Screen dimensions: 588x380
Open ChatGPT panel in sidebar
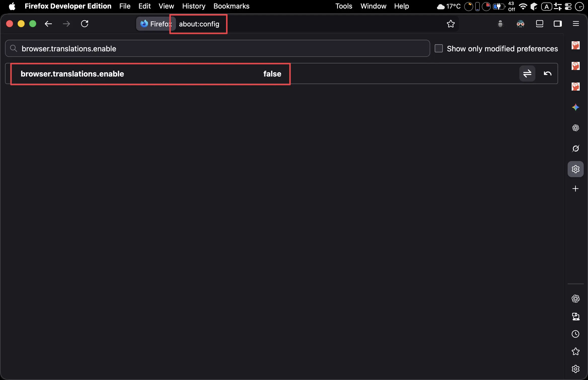575,128
